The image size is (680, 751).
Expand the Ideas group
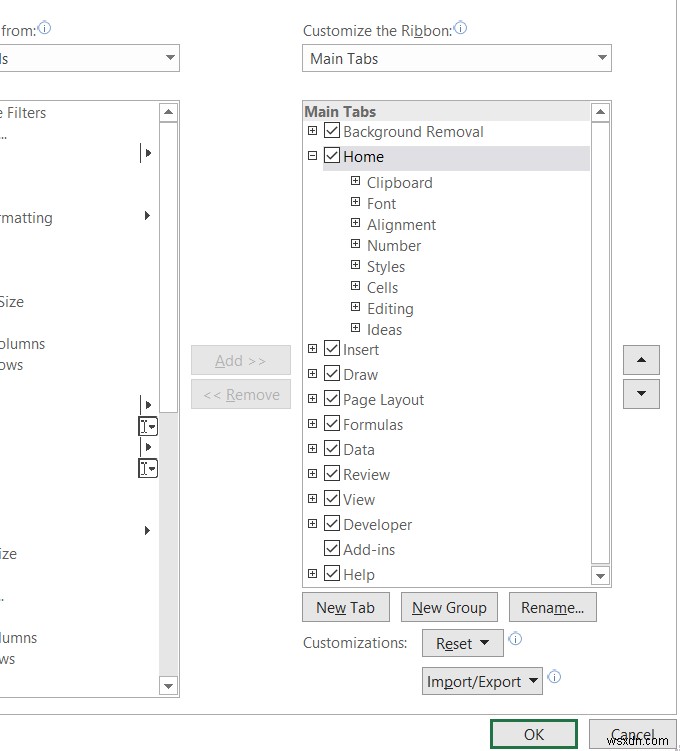[355, 328]
